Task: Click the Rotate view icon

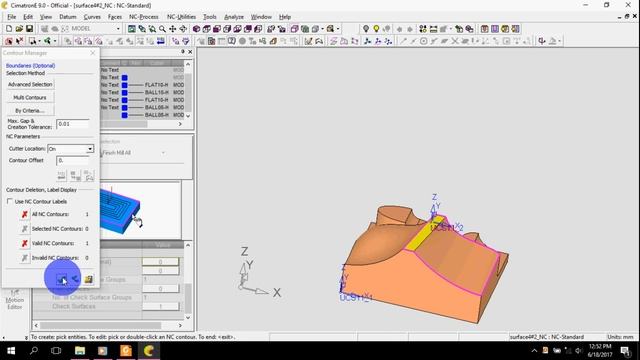Action: [x=183, y=29]
